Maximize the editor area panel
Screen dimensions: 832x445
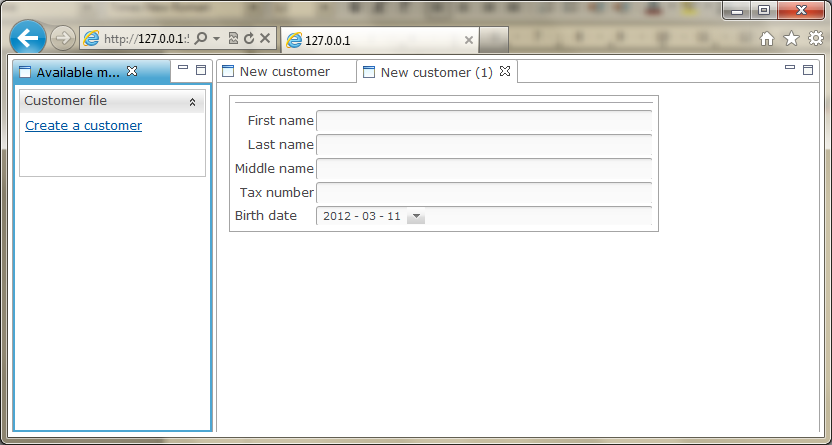pyautogui.click(x=808, y=70)
